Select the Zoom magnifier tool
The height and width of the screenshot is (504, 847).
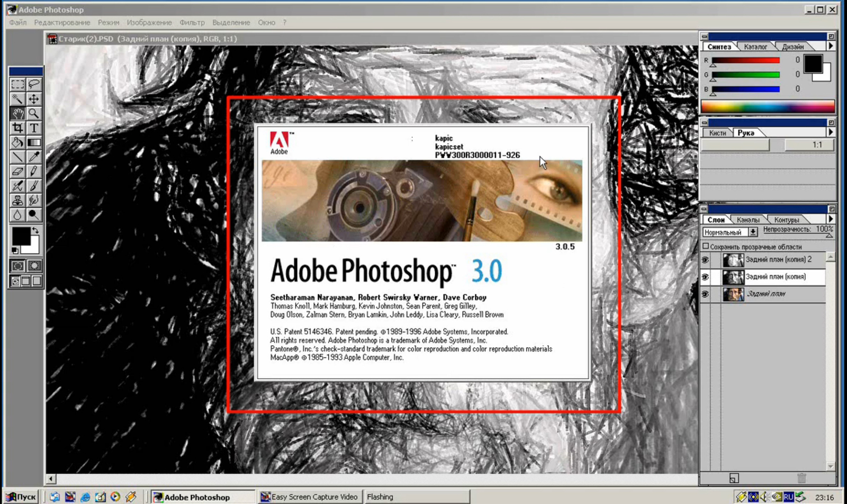click(34, 113)
